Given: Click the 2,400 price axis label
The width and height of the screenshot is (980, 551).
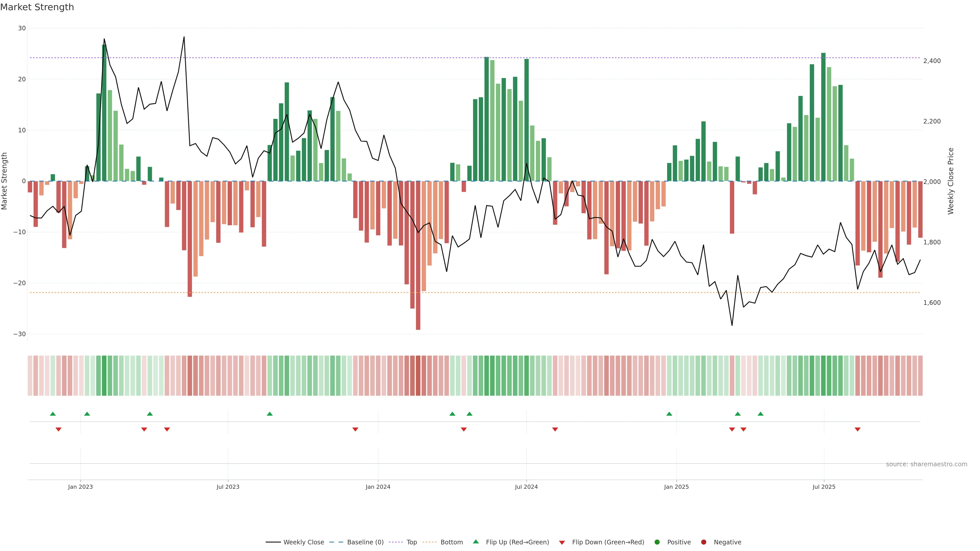Looking at the screenshot, I should (932, 61).
